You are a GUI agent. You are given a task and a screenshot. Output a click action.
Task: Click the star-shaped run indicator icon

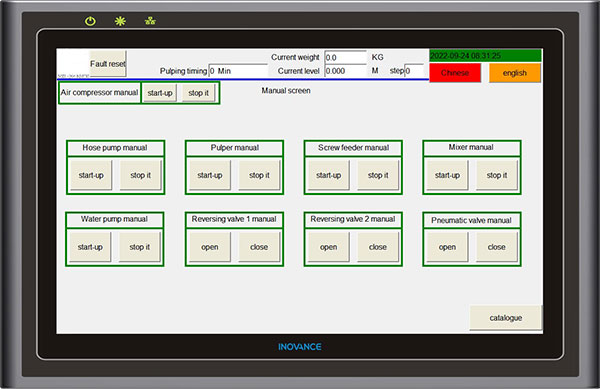click(x=120, y=21)
